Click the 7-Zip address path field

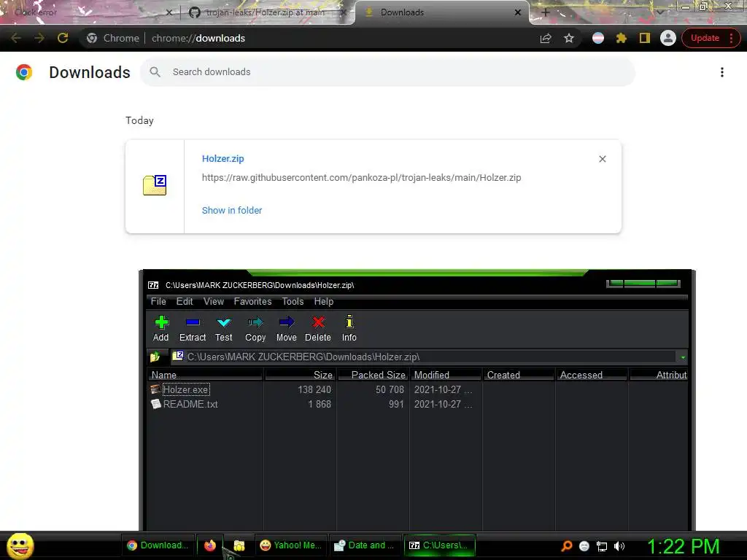point(424,357)
